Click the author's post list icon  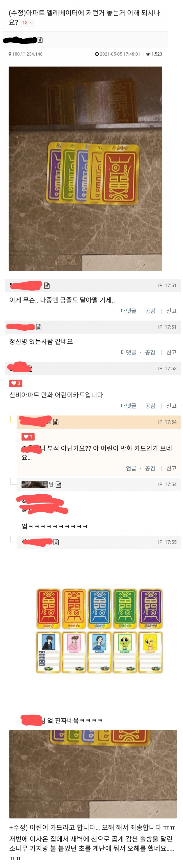(40, 40)
